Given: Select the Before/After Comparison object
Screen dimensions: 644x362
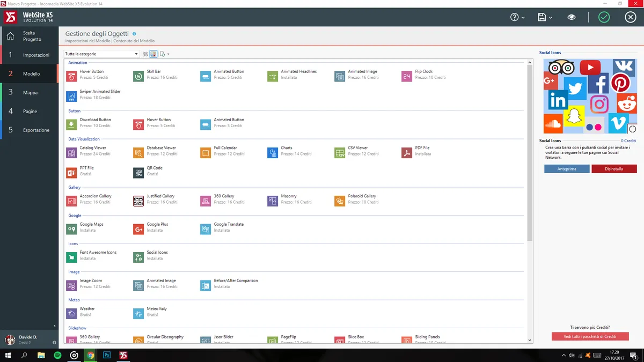Looking at the screenshot, I should pyautogui.click(x=230, y=284).
